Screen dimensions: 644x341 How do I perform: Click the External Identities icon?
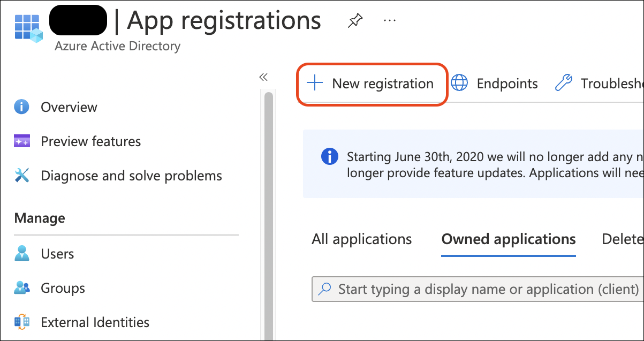21,322
